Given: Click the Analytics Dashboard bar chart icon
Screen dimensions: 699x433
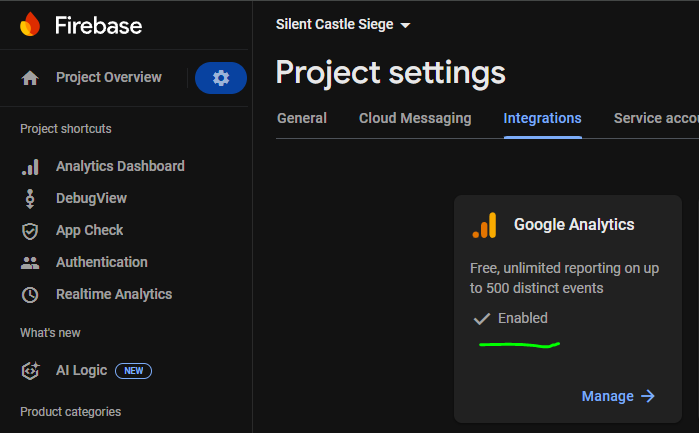Looking at the screenshot, I should coord(30,167).
